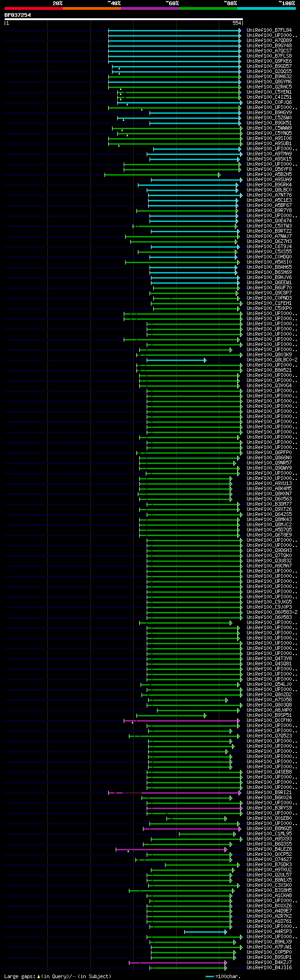300x980 pixels.
Task: Select label UniRef100_B9HGV9
Action: click(269, 113)
